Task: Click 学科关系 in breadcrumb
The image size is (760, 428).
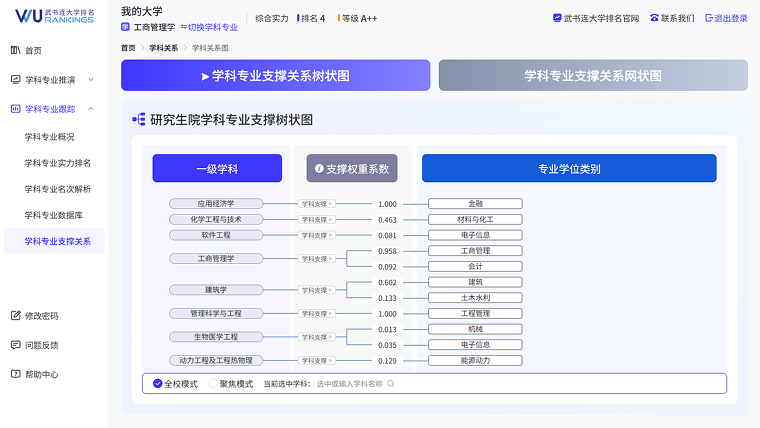Action: point(164,48)
